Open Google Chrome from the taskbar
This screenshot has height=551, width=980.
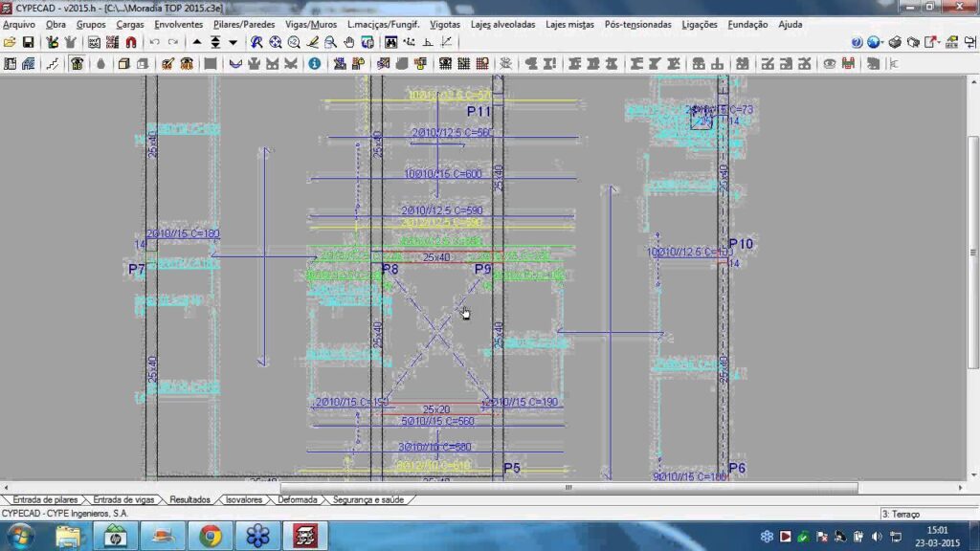(211, 536)
